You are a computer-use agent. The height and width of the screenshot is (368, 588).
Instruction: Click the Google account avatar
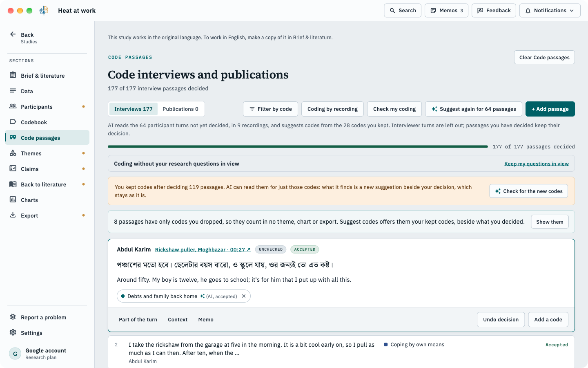point(15,354)
